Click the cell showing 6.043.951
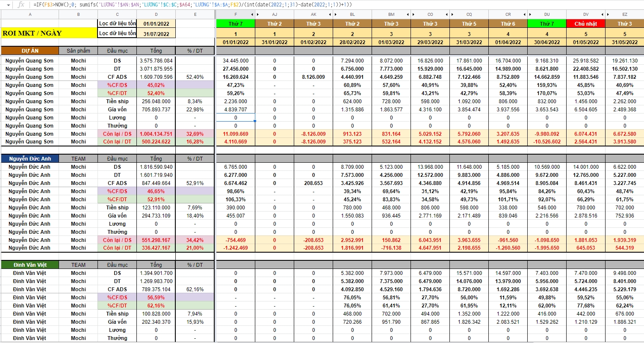 pos(430,240)
